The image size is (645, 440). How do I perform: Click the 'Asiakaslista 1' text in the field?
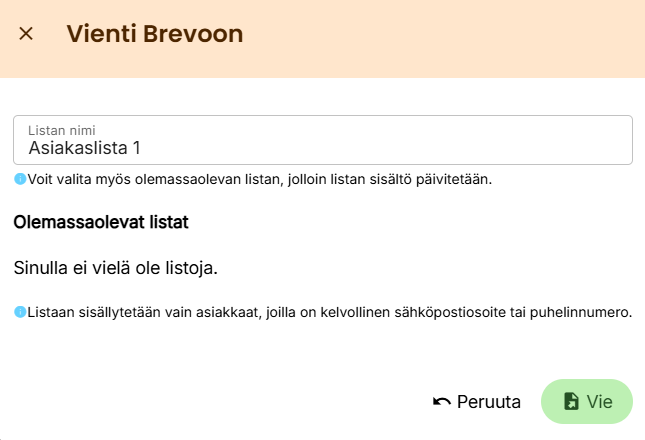(84, 148)
